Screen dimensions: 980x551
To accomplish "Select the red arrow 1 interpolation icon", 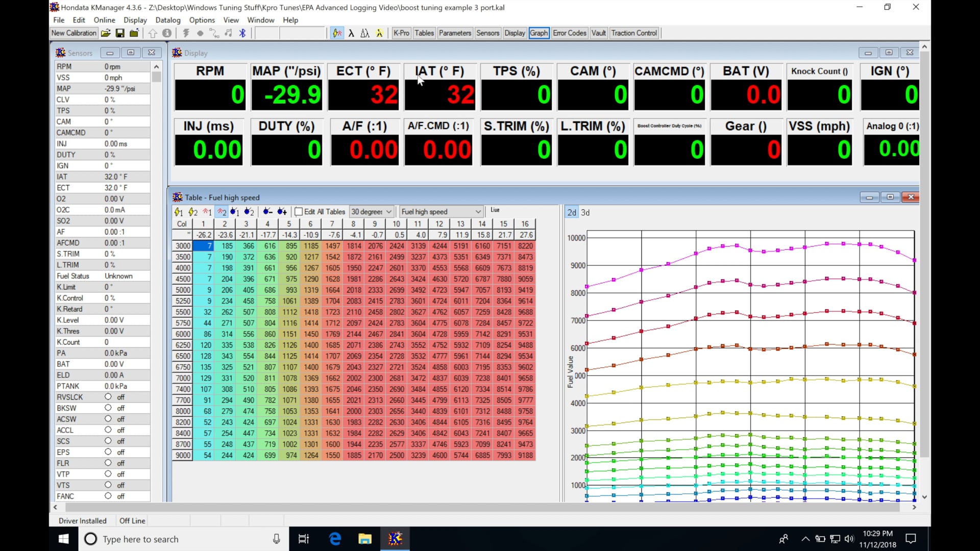I will click(x=207, y=211).
